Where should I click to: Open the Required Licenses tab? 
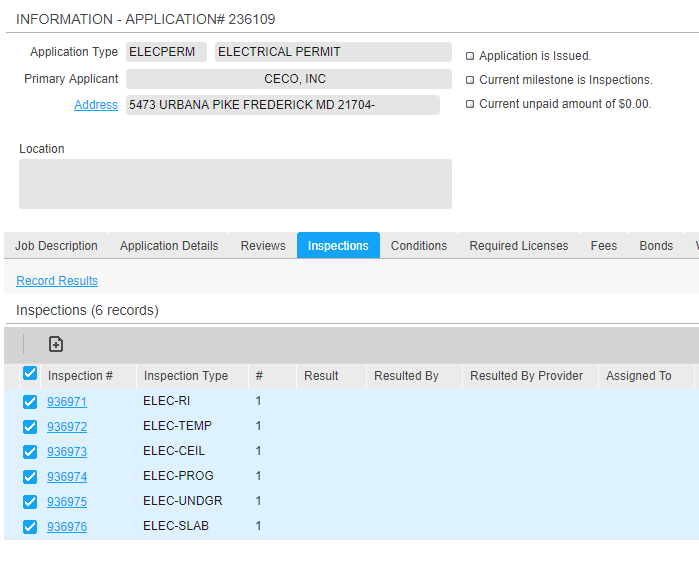pyautogui.click(x=519, y=246)
